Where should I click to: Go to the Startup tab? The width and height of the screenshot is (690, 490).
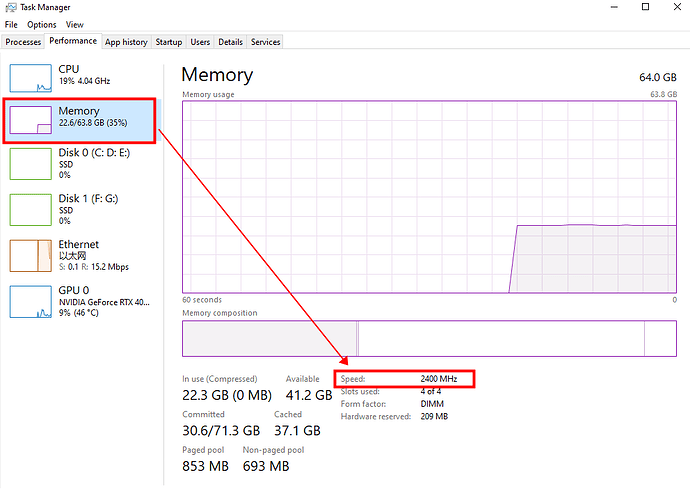(x=169, y=42)
